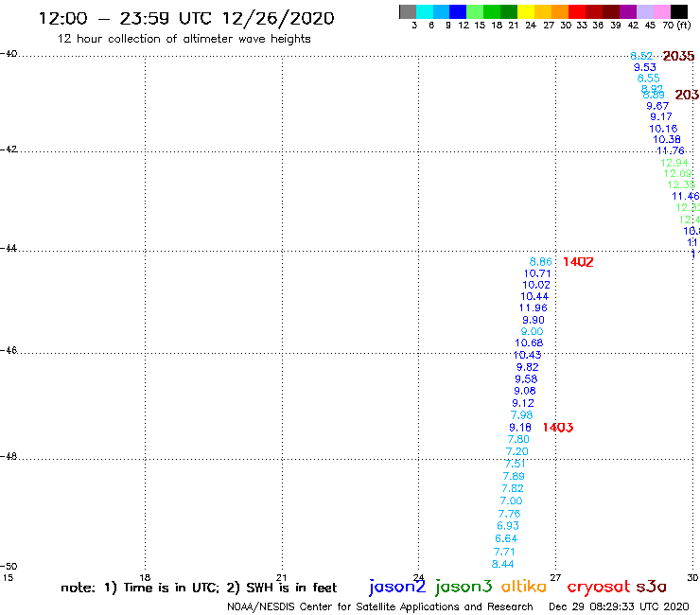This screenshot has width=700, height=615.
Task: Click the 6.93 wave height value
Action: pos(508,526)
